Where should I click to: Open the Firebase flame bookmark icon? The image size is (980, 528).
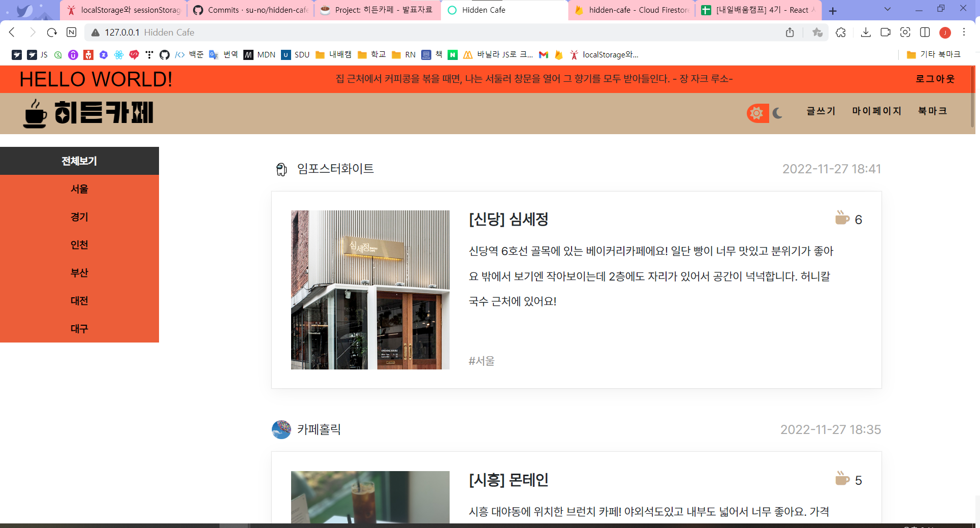(559, 55)
